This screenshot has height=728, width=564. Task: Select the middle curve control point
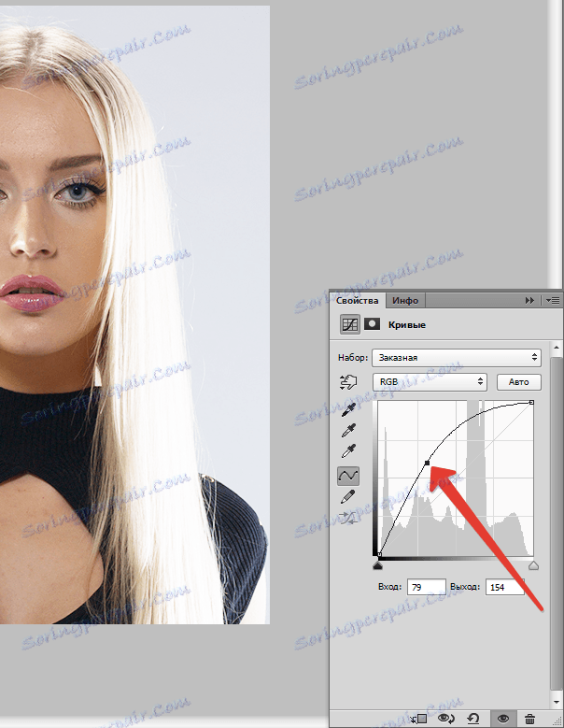[427, 463]
